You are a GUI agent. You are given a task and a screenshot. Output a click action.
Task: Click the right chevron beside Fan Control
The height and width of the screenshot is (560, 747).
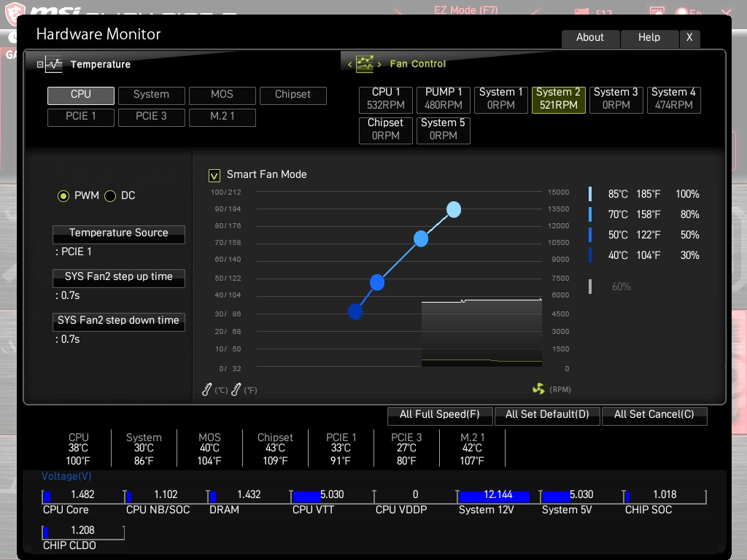point(379,64)
